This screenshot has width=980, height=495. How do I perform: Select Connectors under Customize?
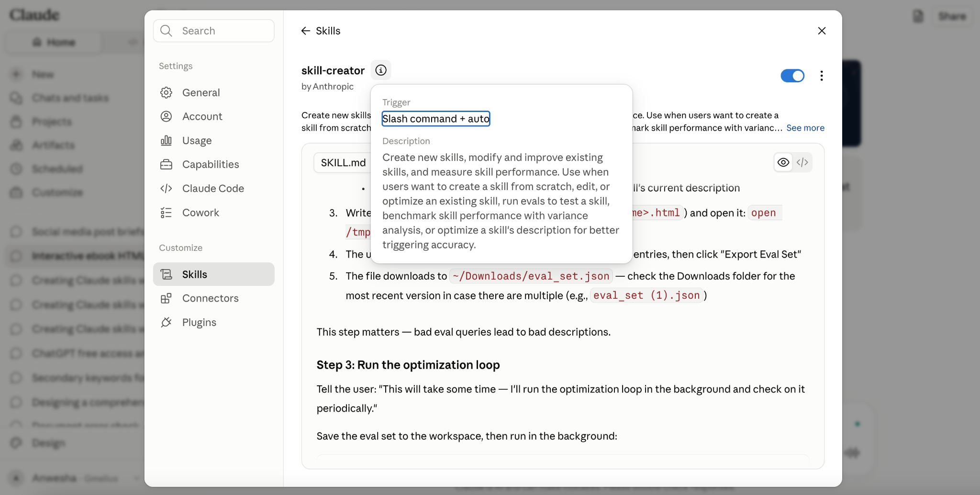coord(214,298)
